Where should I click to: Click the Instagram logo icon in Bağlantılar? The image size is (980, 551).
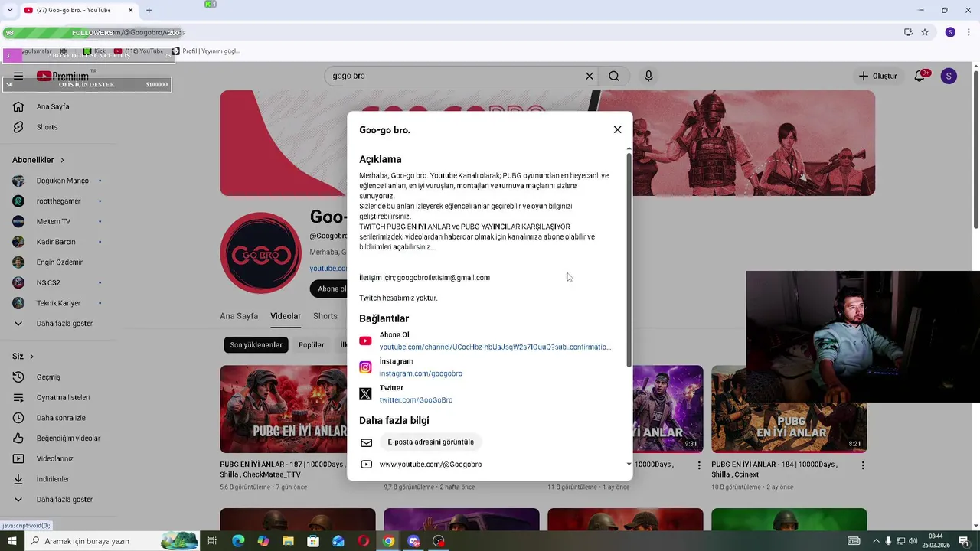point(365,367)
